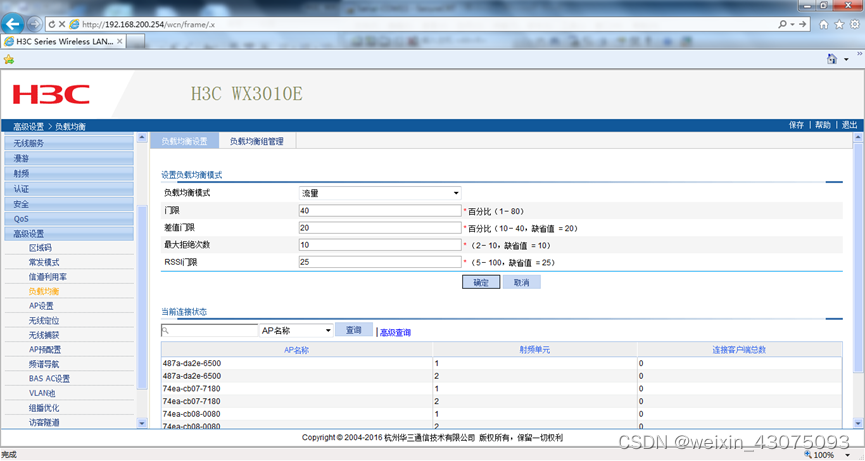Open the 高级查询 link

(x=396, y=333)
